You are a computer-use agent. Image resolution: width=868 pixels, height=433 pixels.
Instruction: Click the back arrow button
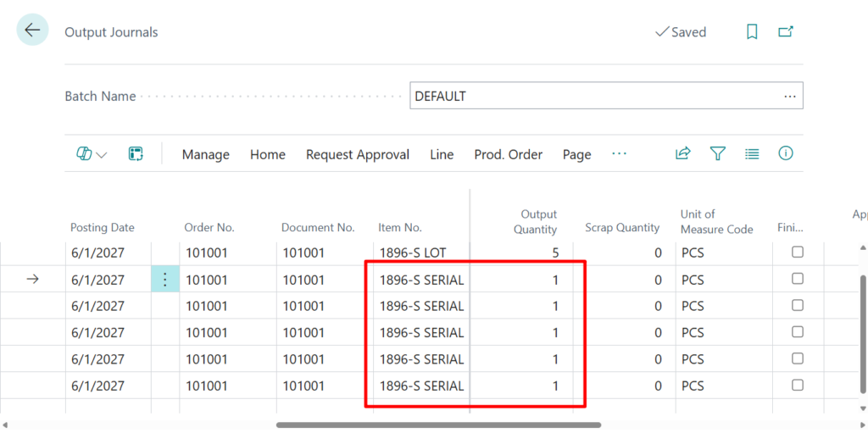click(32, 31)
